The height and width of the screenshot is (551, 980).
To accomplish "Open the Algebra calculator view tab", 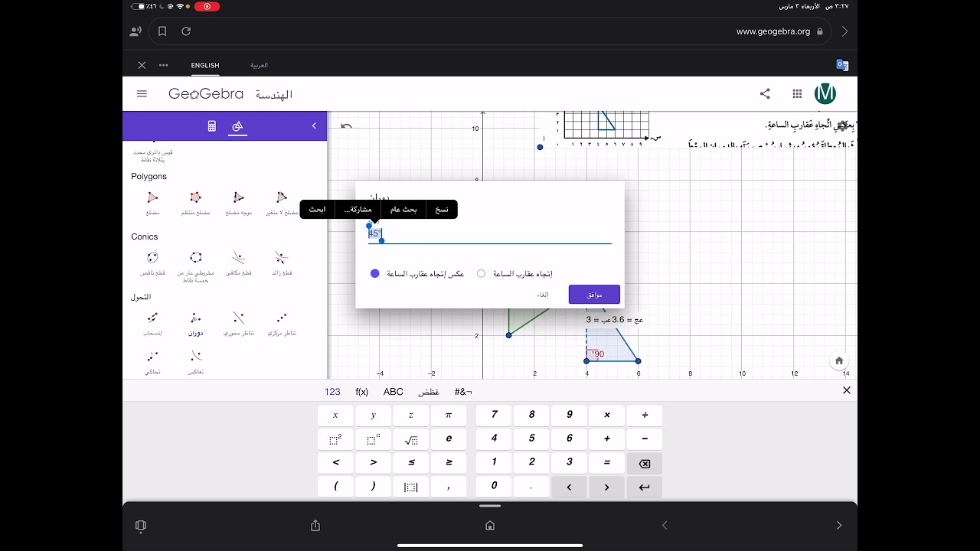I will pyautogui.click(x=212, y=126).
